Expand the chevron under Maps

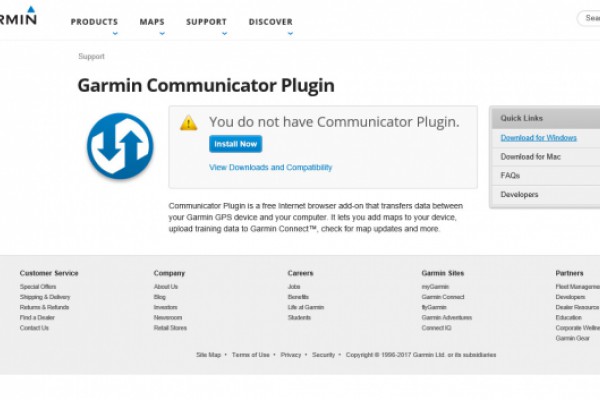pyautogui.click(x=162, y=33)
